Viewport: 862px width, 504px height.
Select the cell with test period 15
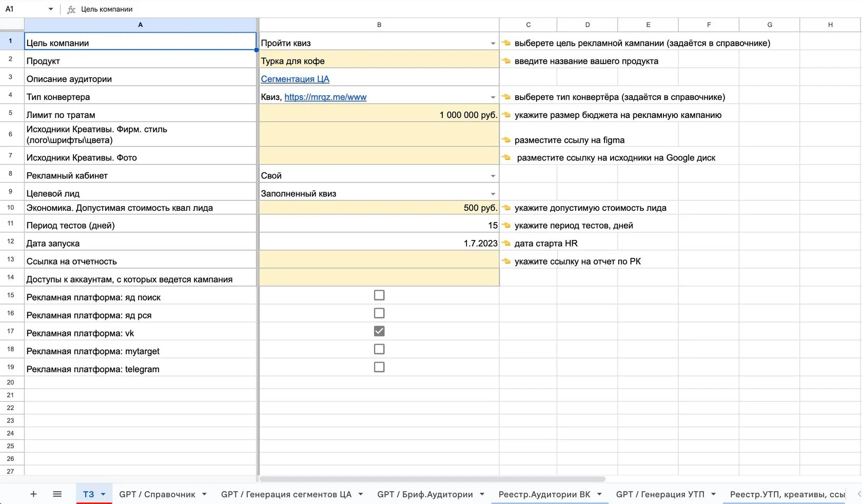click(379, 224)
